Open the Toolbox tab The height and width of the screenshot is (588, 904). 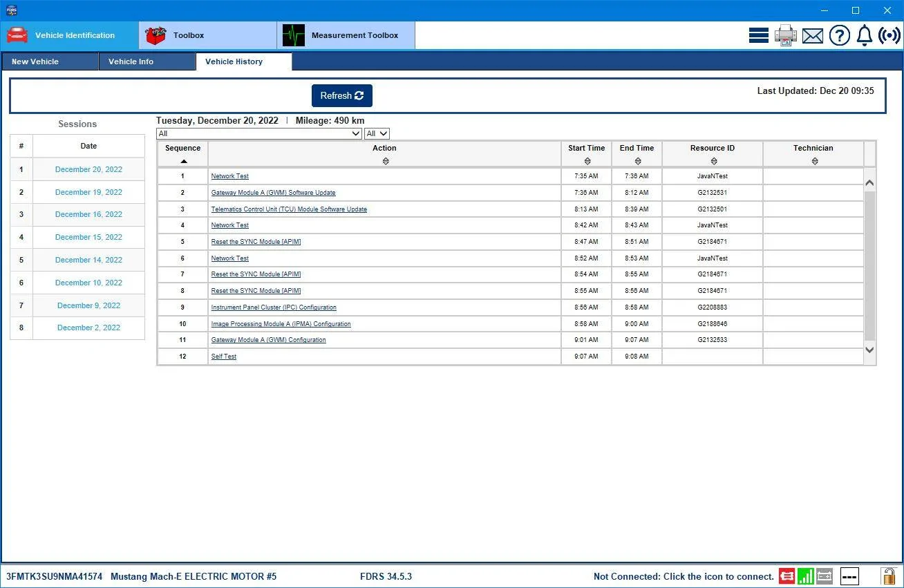click(208, 35)
